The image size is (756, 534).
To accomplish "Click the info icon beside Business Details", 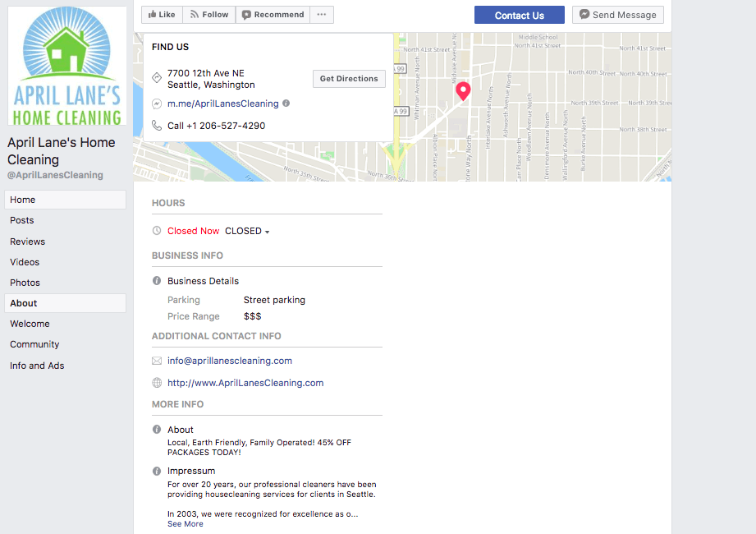I will point(157,281).
